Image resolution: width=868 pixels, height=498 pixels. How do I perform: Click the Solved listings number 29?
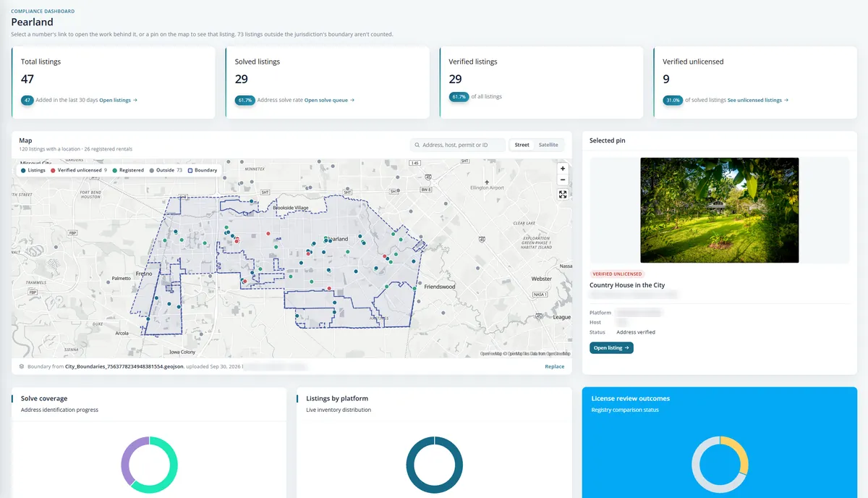coord(242,79)
